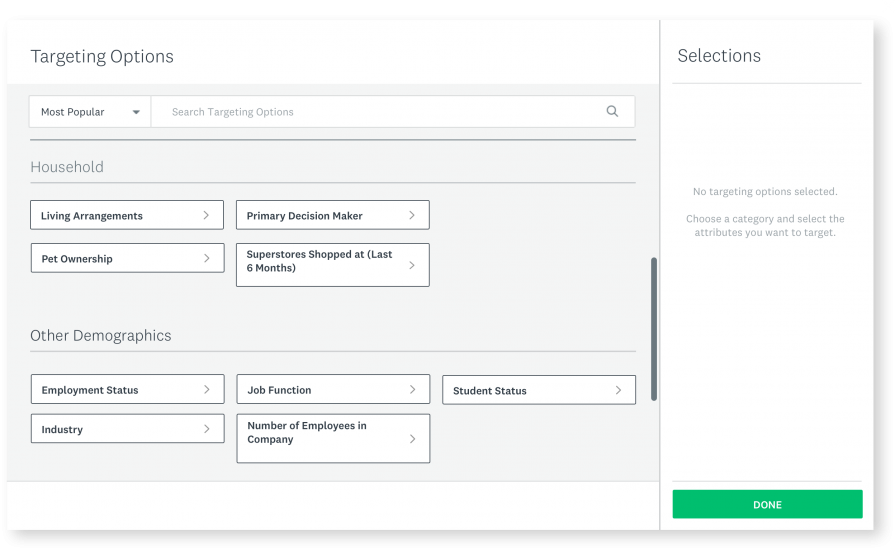This screenshot has height=550, width=895.
Task: Select Superstores Shopped at (Last 6 Months)
Action: (333, 265)
